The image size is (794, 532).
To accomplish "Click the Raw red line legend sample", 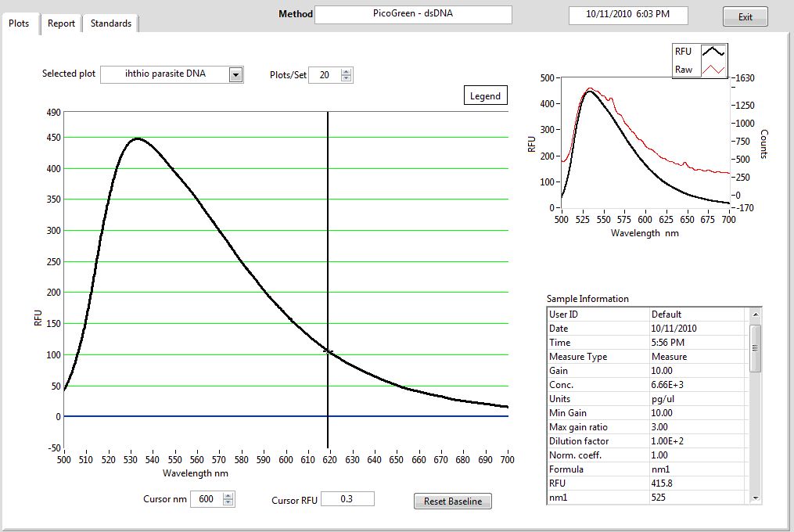I will (713, 70).
